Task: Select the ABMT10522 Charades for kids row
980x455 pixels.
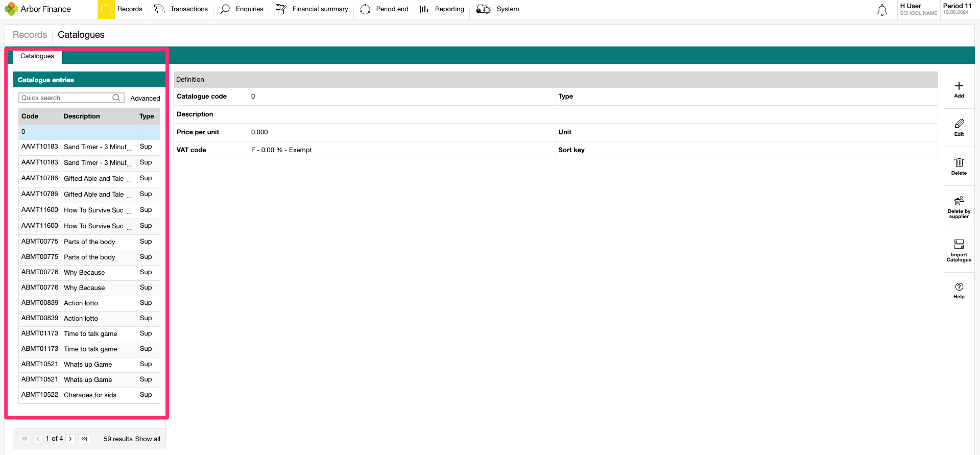Action: [x=89, y=395]
